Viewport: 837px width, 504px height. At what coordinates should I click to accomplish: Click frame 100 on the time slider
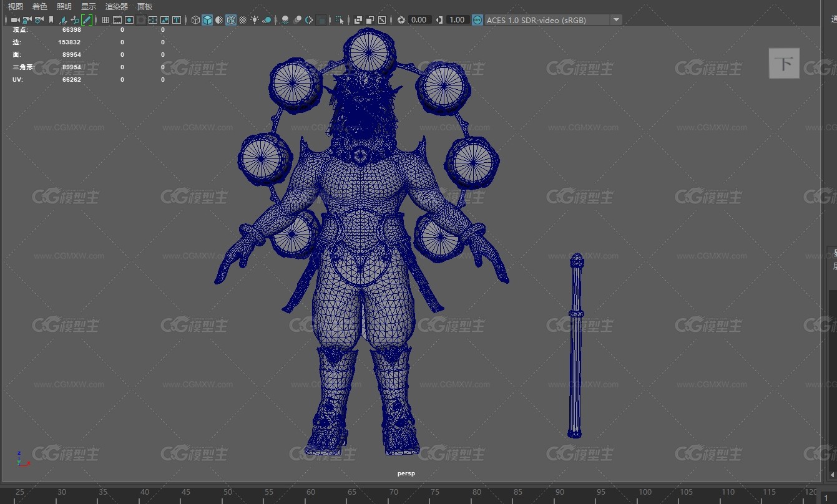pyautogui.click(x=645, y=493)
